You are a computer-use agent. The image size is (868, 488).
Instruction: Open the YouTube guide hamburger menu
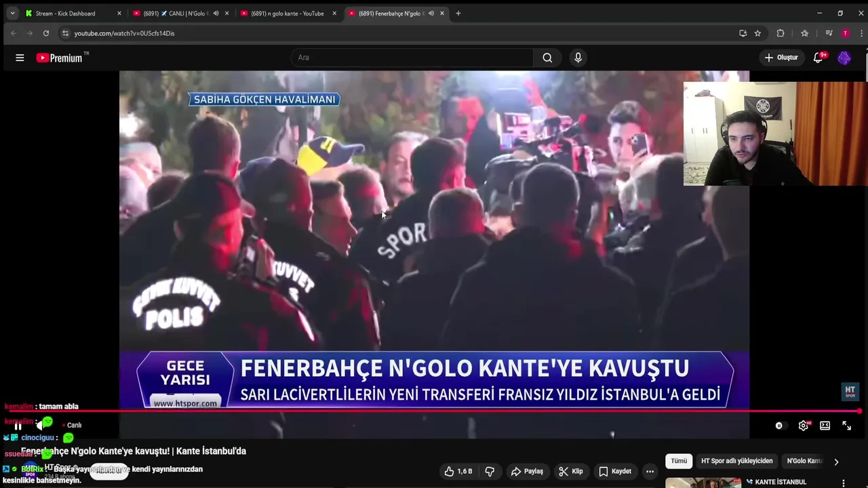tap(20, 58)
